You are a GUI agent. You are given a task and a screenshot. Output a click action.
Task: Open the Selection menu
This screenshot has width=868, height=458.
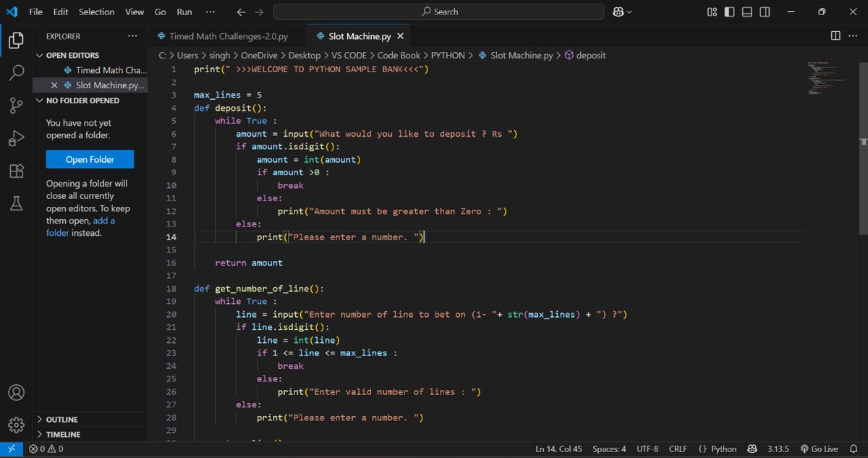point(97,12)
